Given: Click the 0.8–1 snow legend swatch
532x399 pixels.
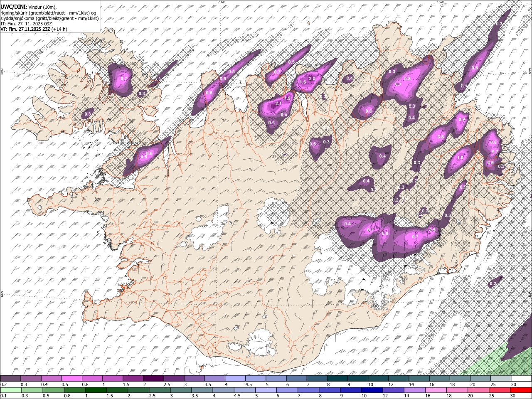Looking at the screenshot, I should pyautogui.click(x=92, y=379).
